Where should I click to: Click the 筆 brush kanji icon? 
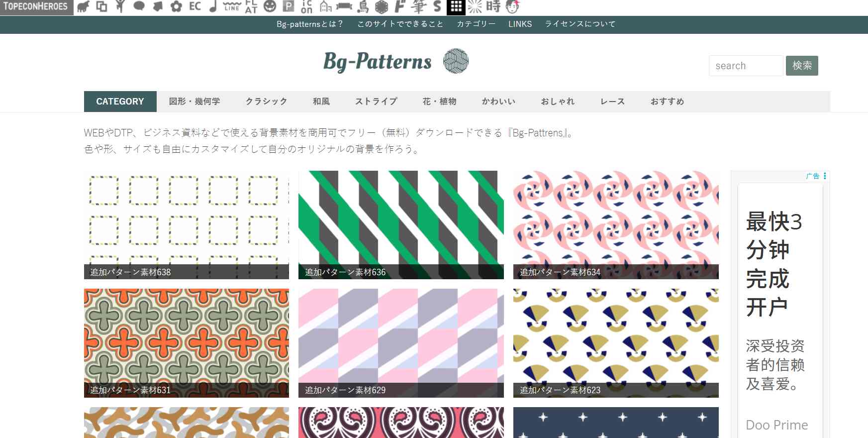[419, 6]
